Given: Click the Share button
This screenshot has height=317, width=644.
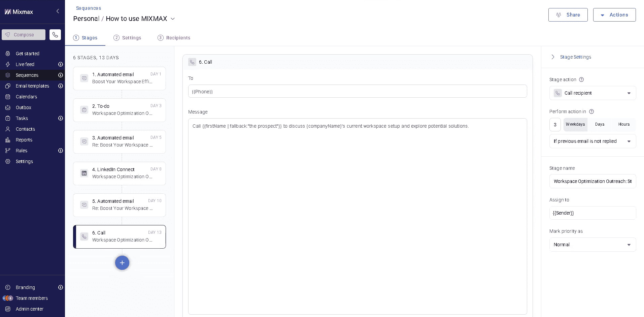Looking at the screenshot, I should coord(568,15).
